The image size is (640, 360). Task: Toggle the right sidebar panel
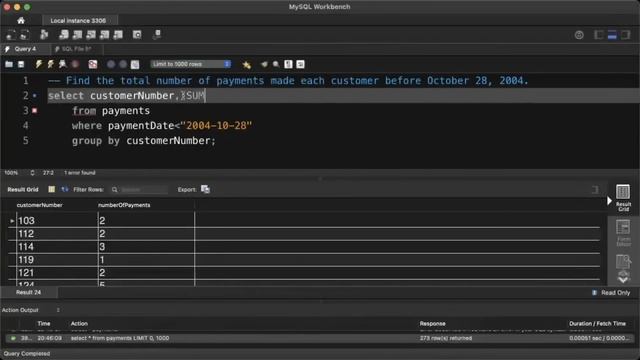pos(625,35)
